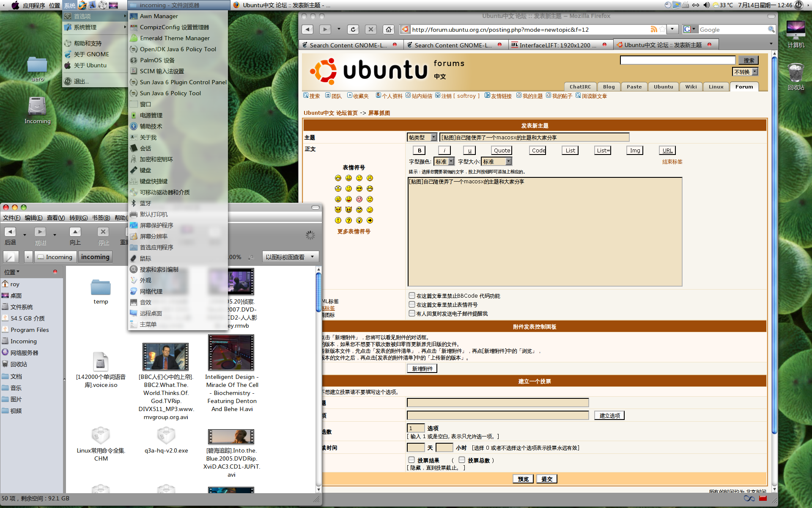
Task: Open the aero folder on the desktop
Action: tap(37, 65)
